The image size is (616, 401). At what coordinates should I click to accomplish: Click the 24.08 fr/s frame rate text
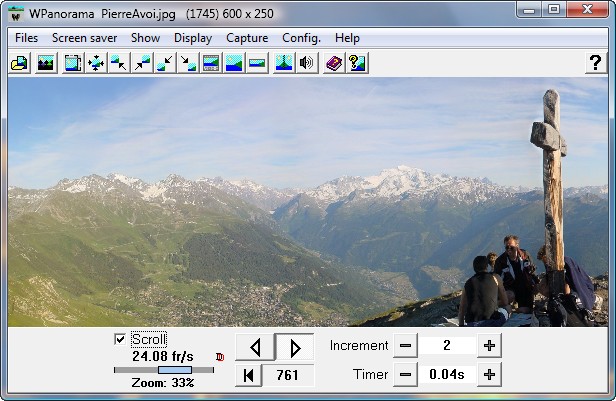tap(163, 356)
